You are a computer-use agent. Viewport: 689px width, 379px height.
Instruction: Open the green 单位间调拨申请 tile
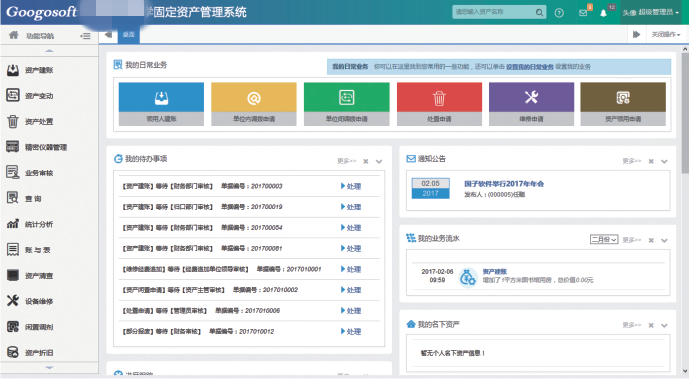[347, 104]
